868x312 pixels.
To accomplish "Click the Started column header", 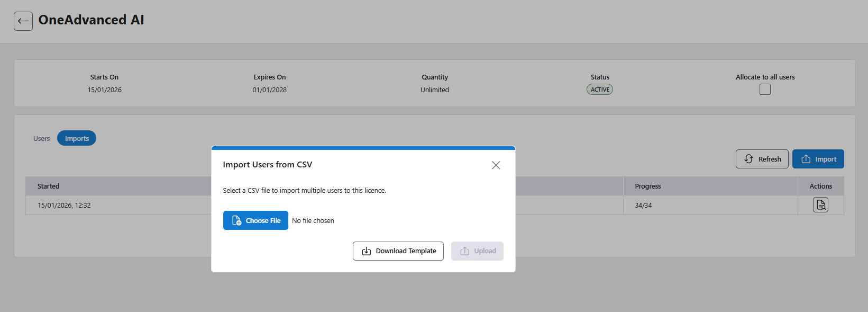I will (49, 186).
